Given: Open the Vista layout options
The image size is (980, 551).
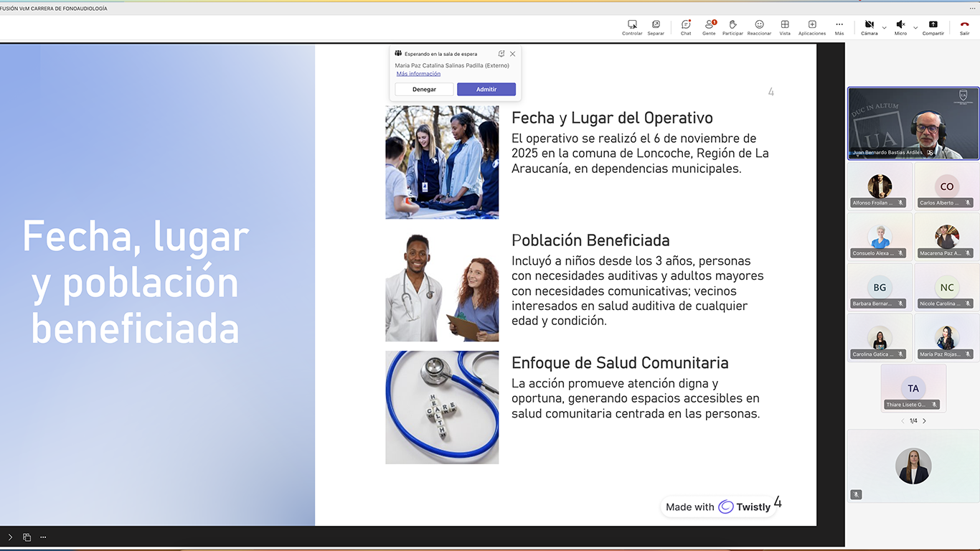Looking at the screenshot, I should (x=785, y=27).
